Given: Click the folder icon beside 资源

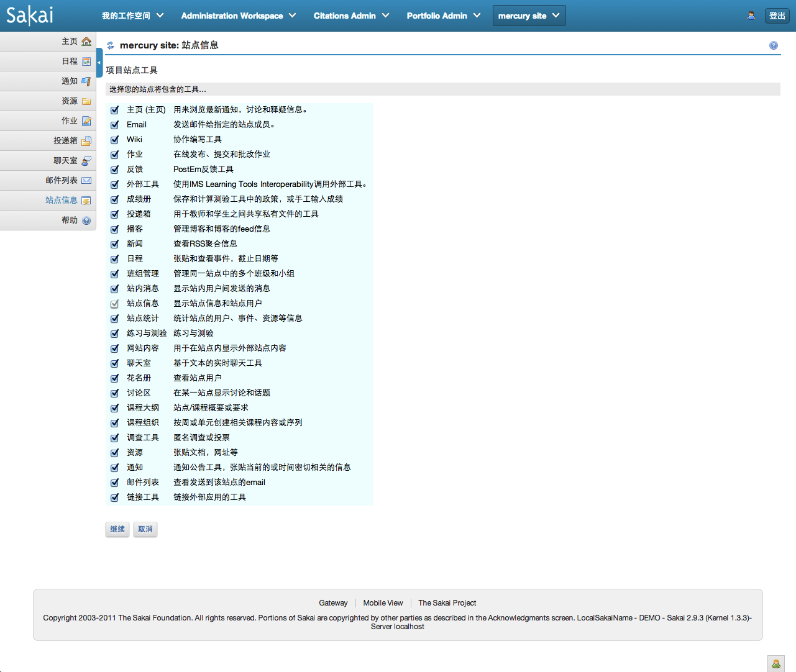Looking at the screenshot, I should (86, 101).
